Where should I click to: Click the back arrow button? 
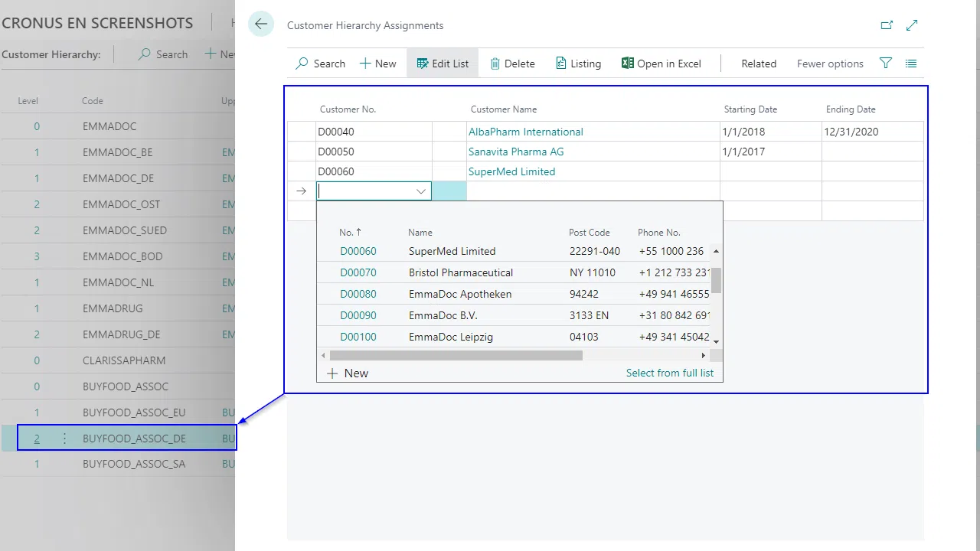click(x=261, y=24)
